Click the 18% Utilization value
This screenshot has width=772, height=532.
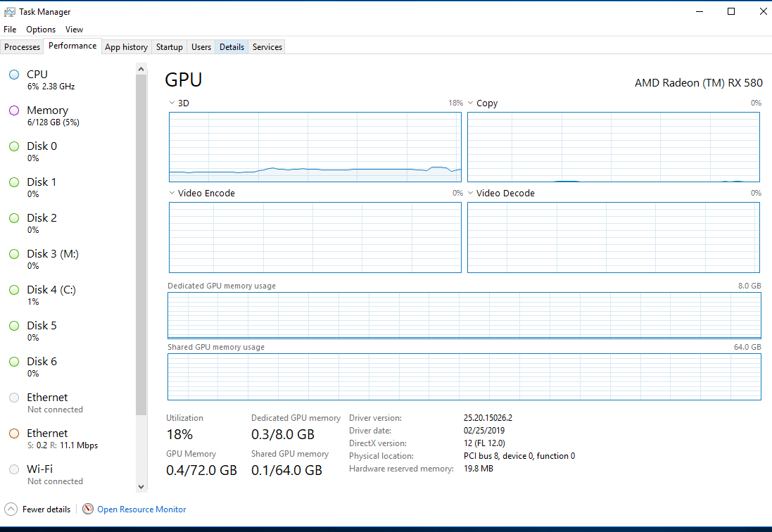pyautogui.click(x=179, y=435)
